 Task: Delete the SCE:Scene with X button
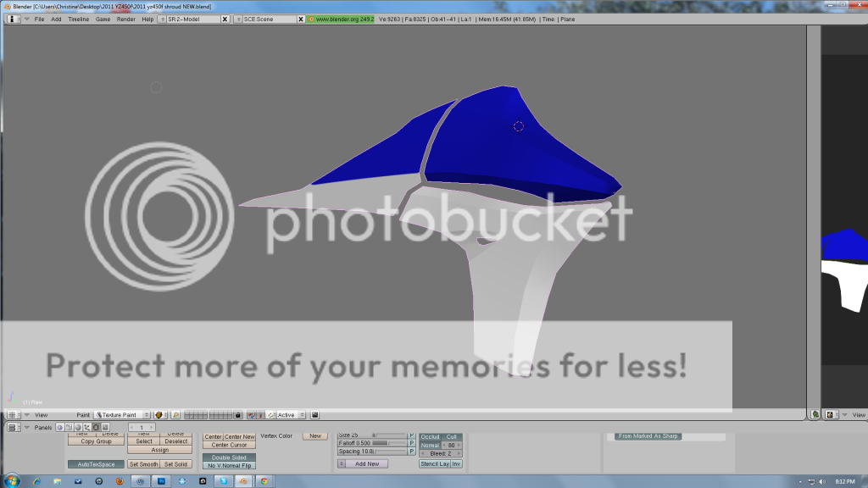coord(301,19)
